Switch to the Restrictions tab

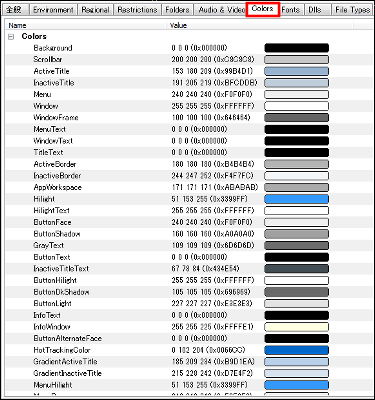(x=137, y=10)
